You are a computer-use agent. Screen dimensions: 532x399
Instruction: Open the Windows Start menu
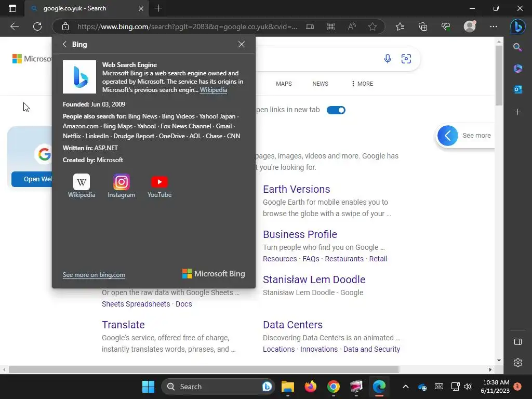point(148,387)
